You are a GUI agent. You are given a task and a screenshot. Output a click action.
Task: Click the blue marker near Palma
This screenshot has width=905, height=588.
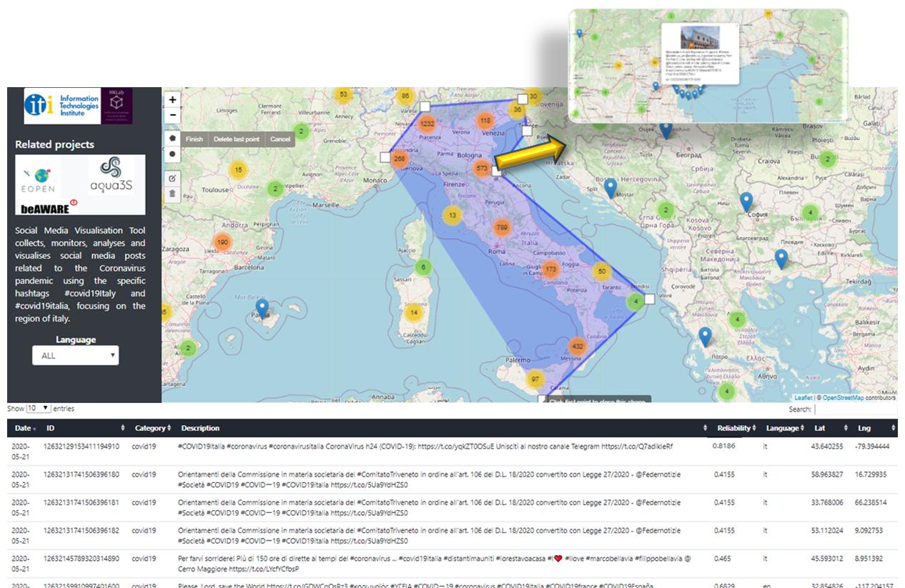[262, 309]
